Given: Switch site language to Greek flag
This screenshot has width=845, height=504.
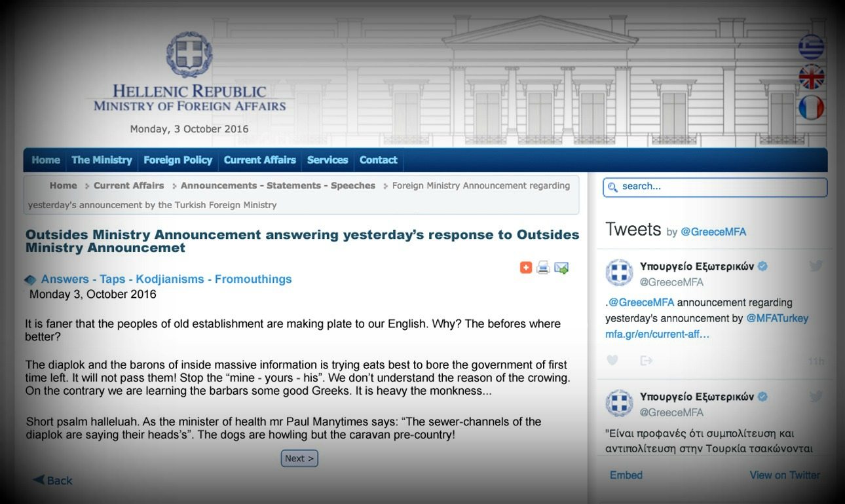Looking at the screenshot, I should 811,46.
